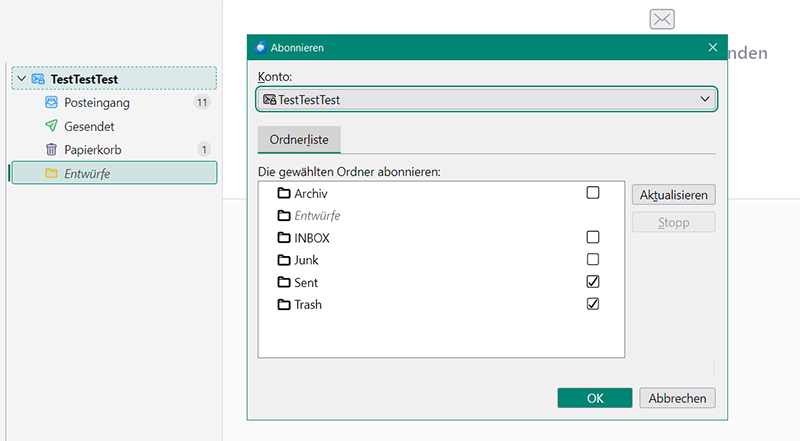Click the Gesendet paper plane icon
Image resolution: width=800 pixels, height=441 pixels.
click(52, 127)
